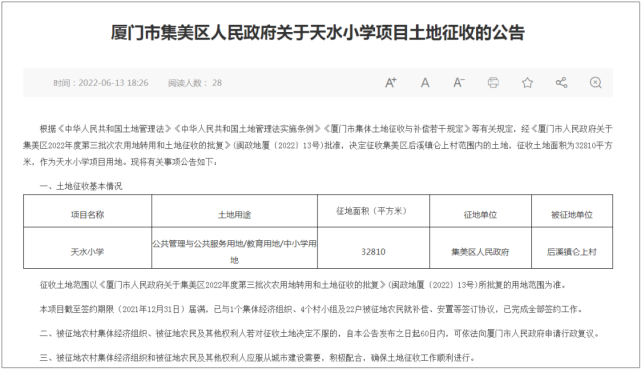Close page using circled X icon

(x=596, y=83)
